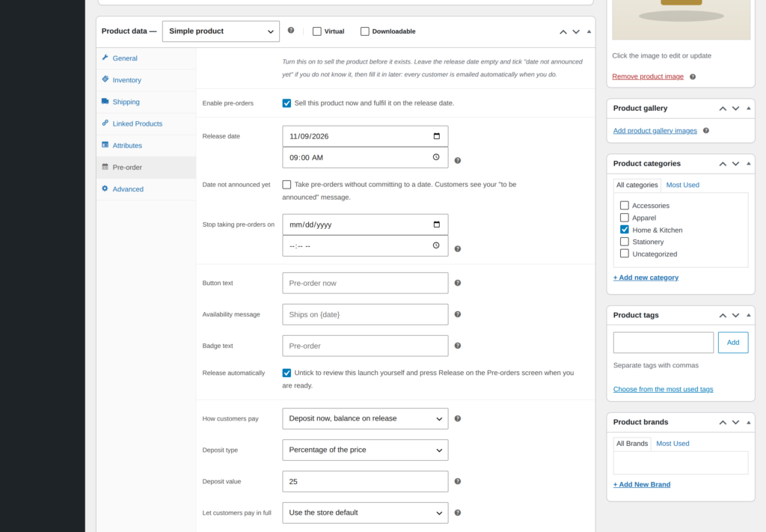This screenshot has height=532, width=766.
Task: Click the Inventory tab tag icon
Action: [x=105, y=79]
